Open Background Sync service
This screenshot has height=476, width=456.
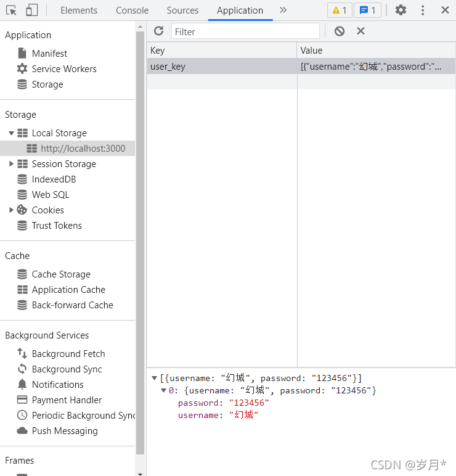coord(67,369)
